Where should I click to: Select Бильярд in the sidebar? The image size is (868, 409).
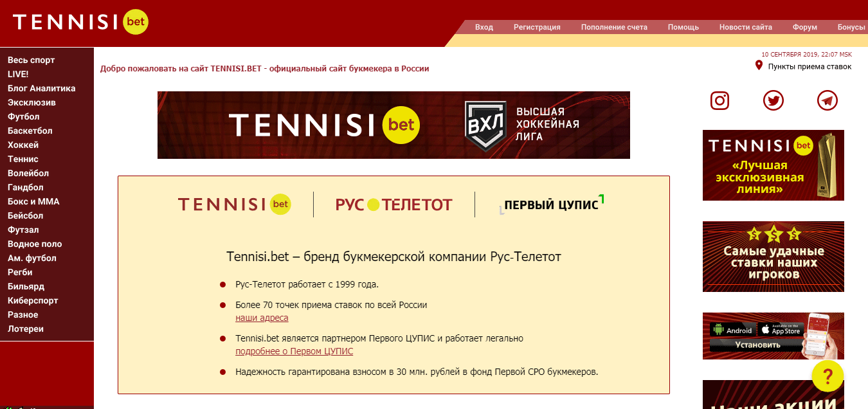coord(26,286)
